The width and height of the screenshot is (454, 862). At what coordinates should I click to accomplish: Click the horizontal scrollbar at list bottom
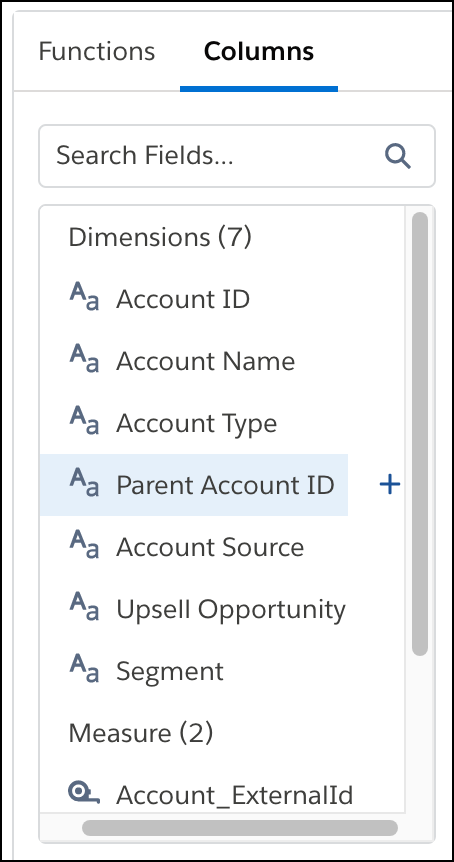(240, 828)
